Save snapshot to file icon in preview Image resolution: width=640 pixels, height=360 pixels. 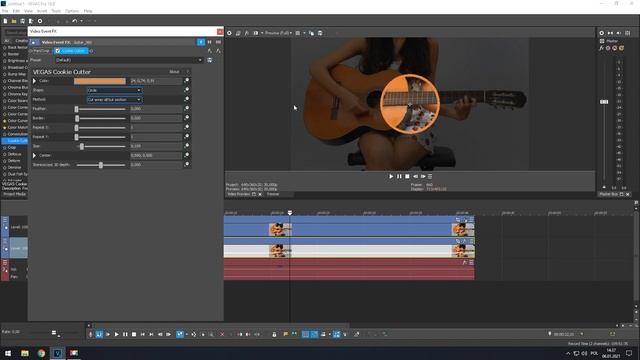pyautogui.click(x=320, y=33)
